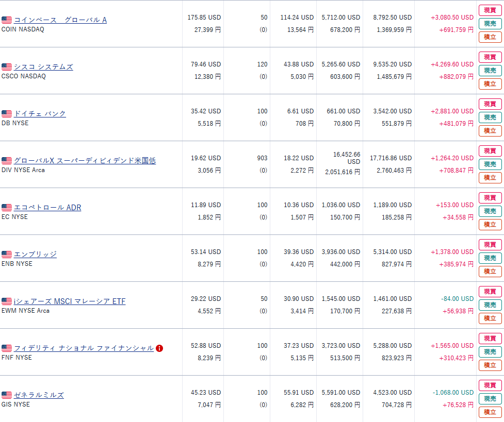504x422 pixels.
Task: Click the US flag icon beside Cisco Systems
Action: 7,67
